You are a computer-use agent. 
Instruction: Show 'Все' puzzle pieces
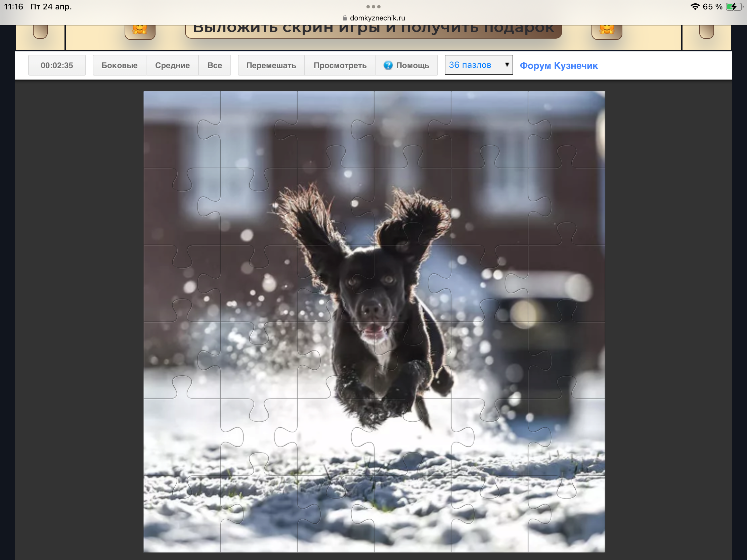tap(214, 65)
